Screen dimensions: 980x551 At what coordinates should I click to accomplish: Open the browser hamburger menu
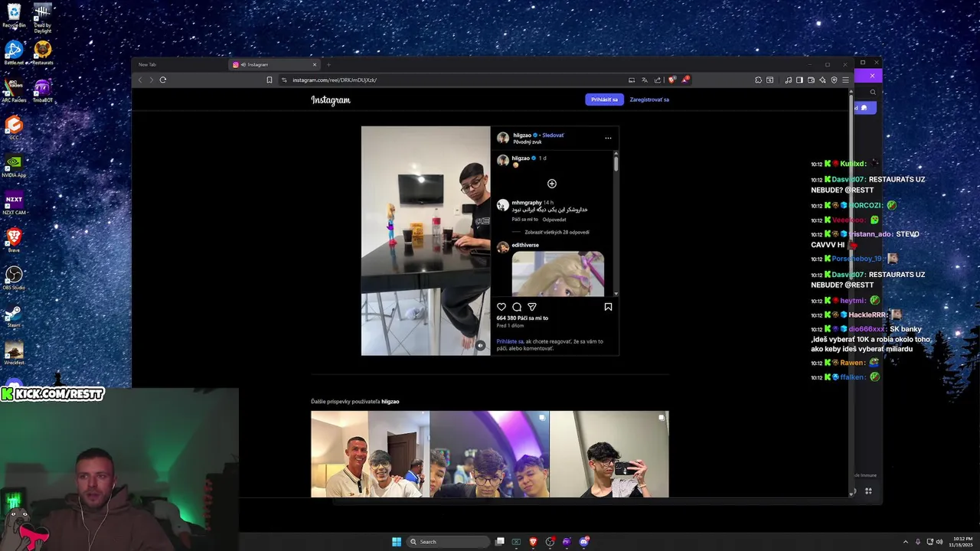[x=845, y=80]
